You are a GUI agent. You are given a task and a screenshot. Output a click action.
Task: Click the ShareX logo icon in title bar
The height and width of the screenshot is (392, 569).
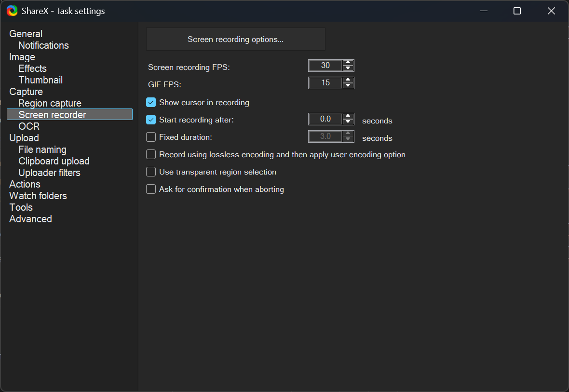pyautogui.click(x=12, y=11)
